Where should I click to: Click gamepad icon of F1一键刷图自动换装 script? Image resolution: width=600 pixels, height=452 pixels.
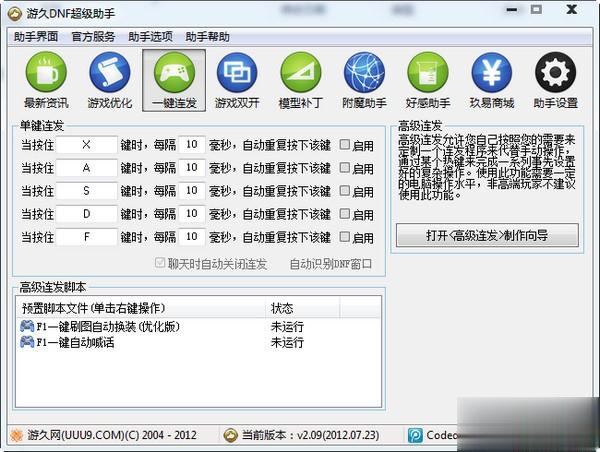click(x=27, y=326)
